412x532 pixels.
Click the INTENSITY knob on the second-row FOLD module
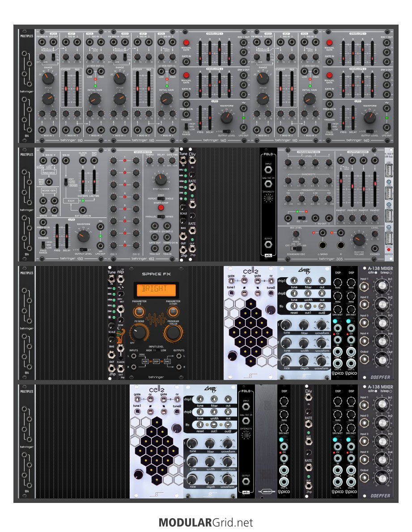point(268,198)
